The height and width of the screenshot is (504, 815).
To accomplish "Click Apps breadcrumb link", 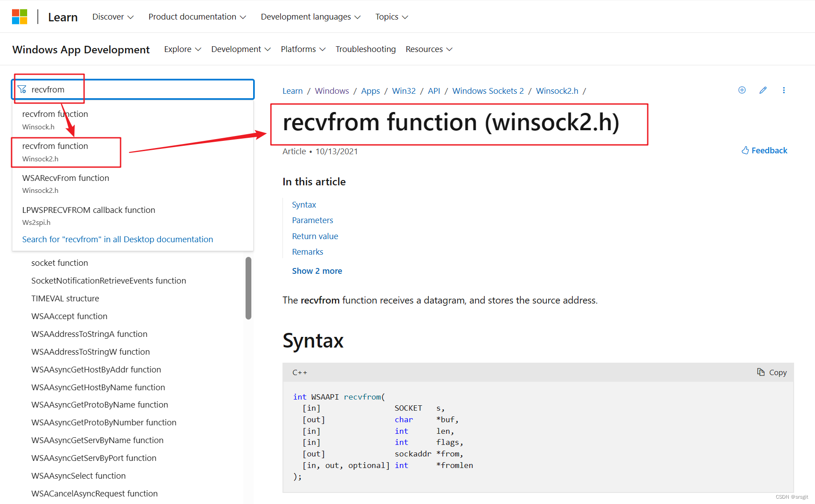I will click(370, 91).
